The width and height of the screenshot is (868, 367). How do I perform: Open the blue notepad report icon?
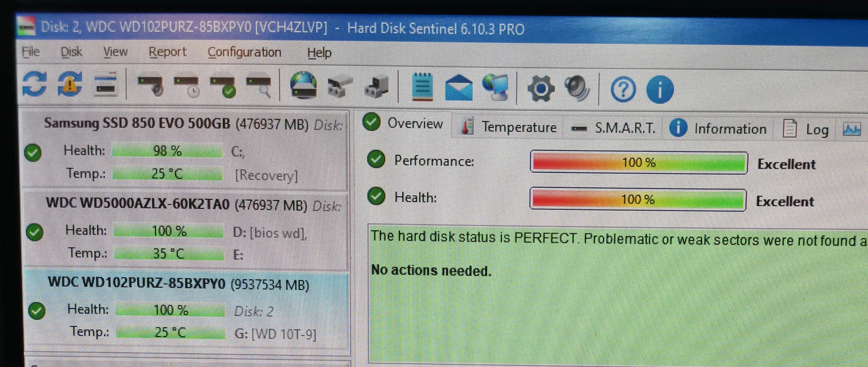pyautogui.click(x=422, y=87)
